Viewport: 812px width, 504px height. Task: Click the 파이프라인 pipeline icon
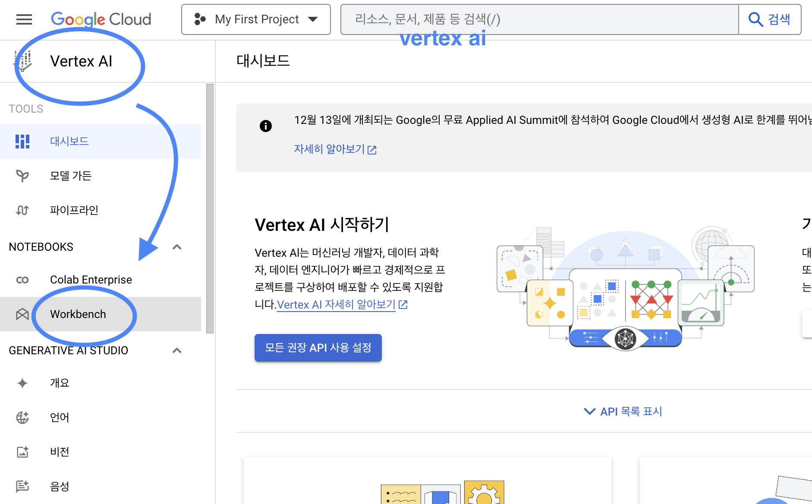[x=22, y=210]
